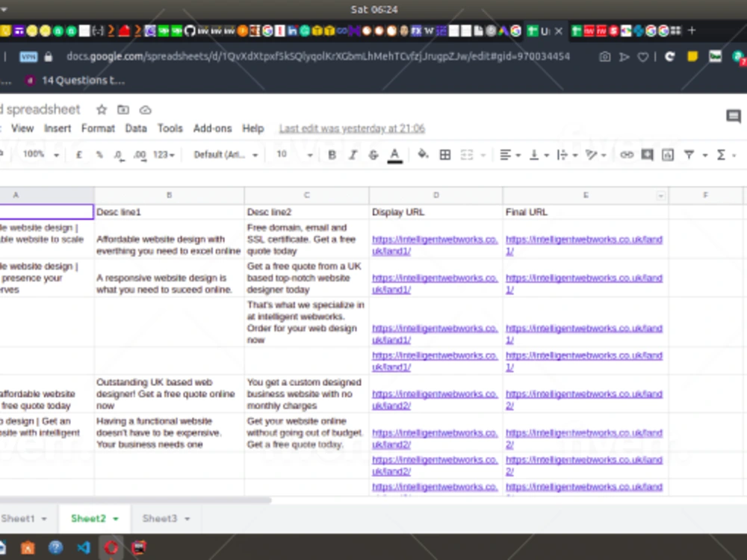Switch to the Sheet1 tab

tap(18, 519)
